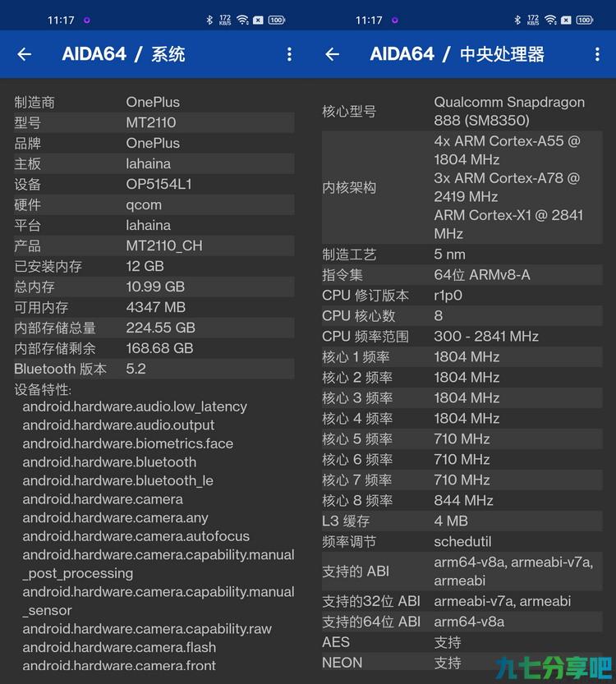Viewport: 616px width, 684px height.
Task: Select the 指令集 ARMv8-A row
Action: tap(462, 275)
